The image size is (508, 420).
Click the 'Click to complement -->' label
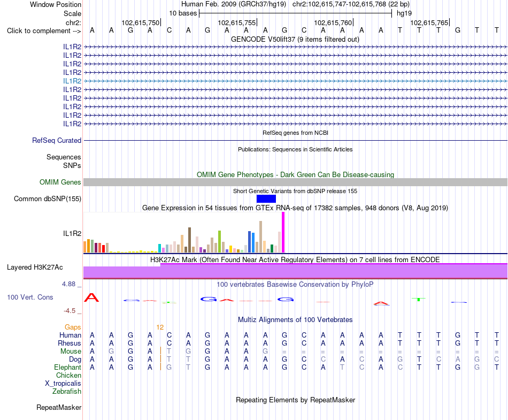pyautogui.click(x=44, y=31)
